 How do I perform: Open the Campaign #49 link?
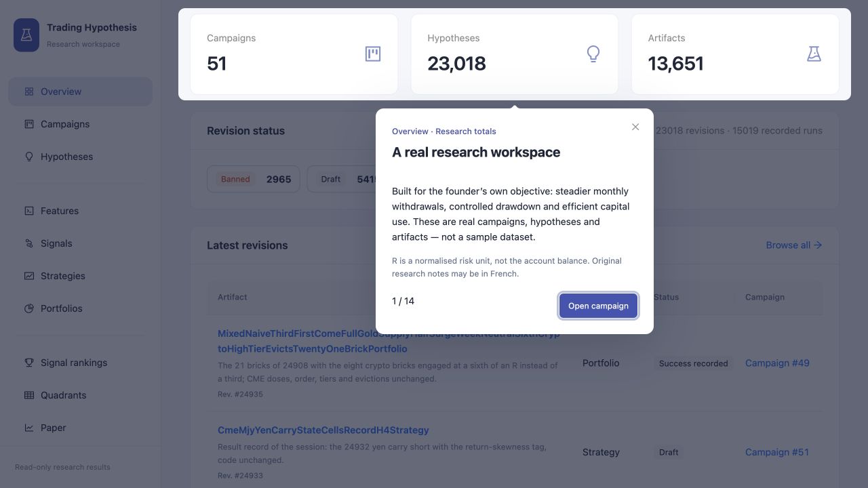[777, 363]
